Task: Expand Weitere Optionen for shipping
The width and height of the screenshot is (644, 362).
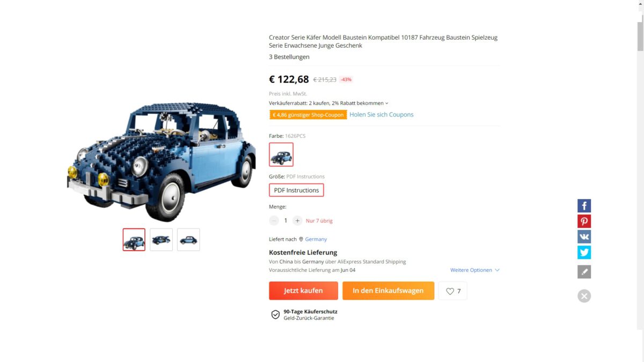Action: point(474,270)
